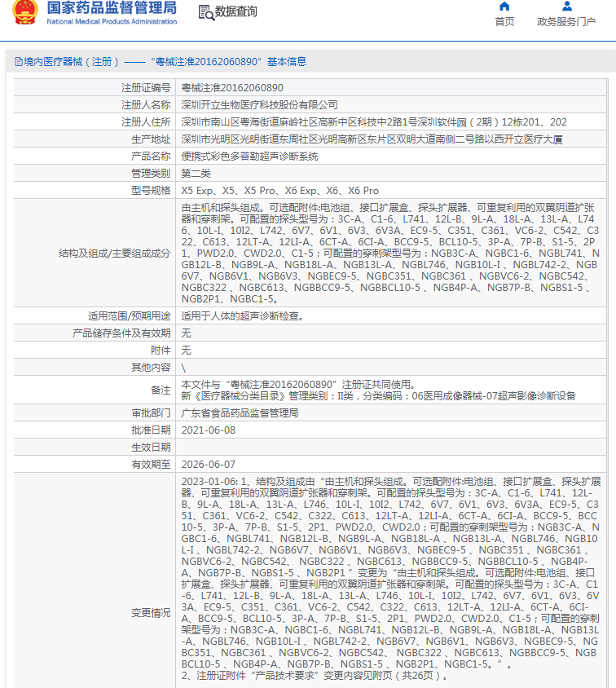Image resolution: width=616 pixels, height=688 pixels.
Task: Click the 变更情况 row label
Action: 151,612
